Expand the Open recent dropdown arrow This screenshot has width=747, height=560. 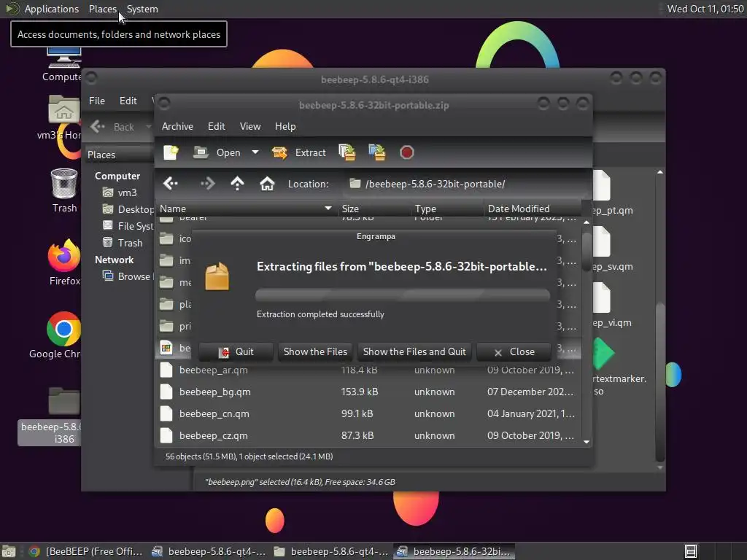255,152
